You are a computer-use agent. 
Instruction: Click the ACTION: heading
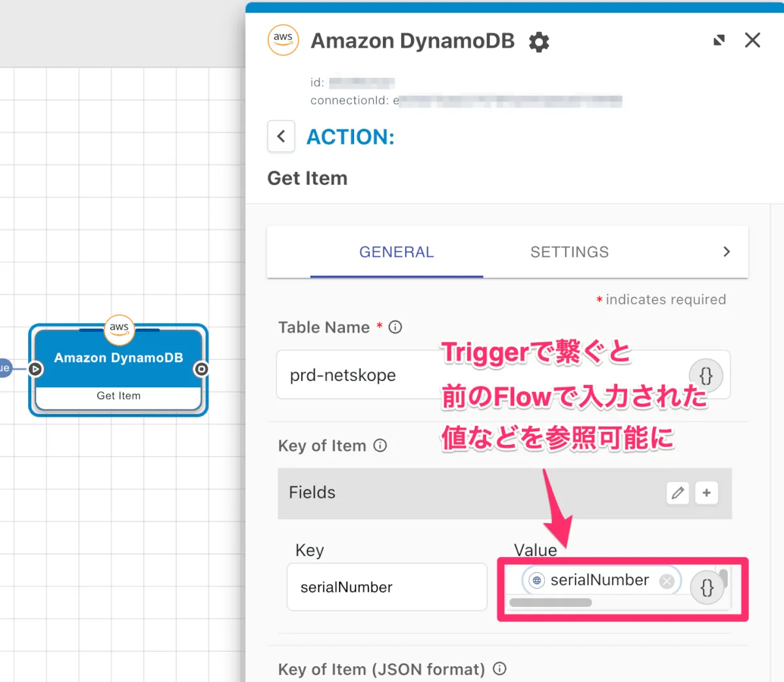351,137
